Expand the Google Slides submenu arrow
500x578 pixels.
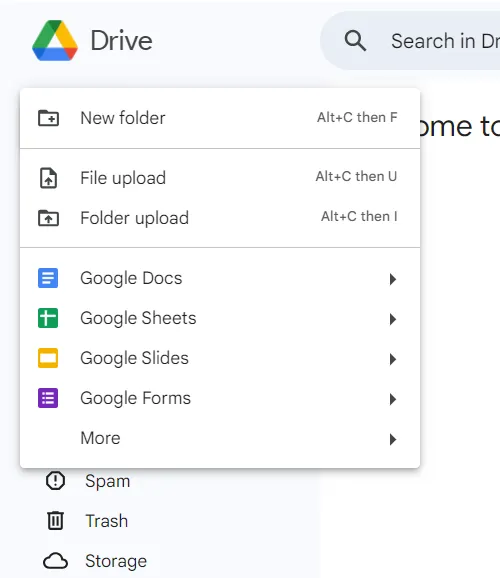tap(393, 359)
